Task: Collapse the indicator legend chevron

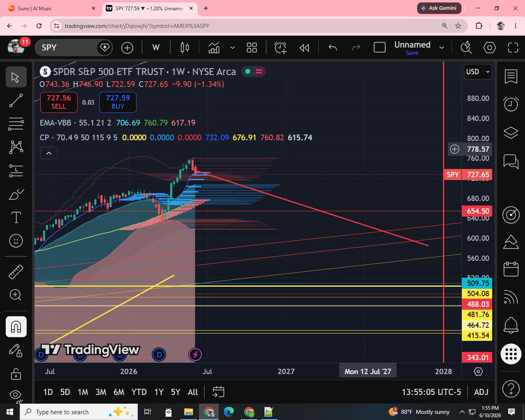Action: (x=49, y=153)
